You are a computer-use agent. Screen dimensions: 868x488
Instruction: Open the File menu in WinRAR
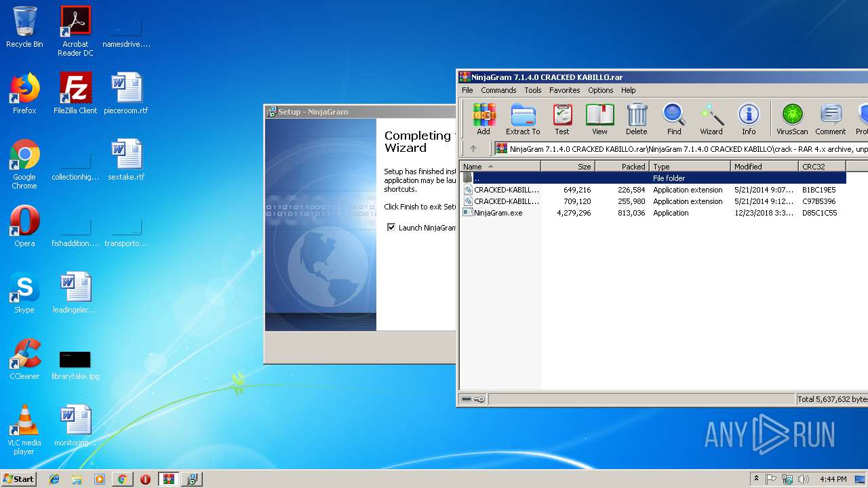coord(467,90)
